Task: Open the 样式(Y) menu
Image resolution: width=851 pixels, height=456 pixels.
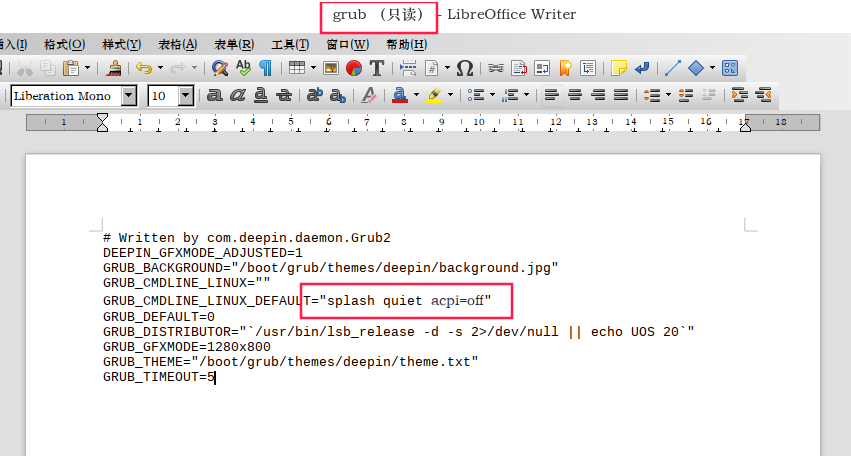Action: [122, 45]
